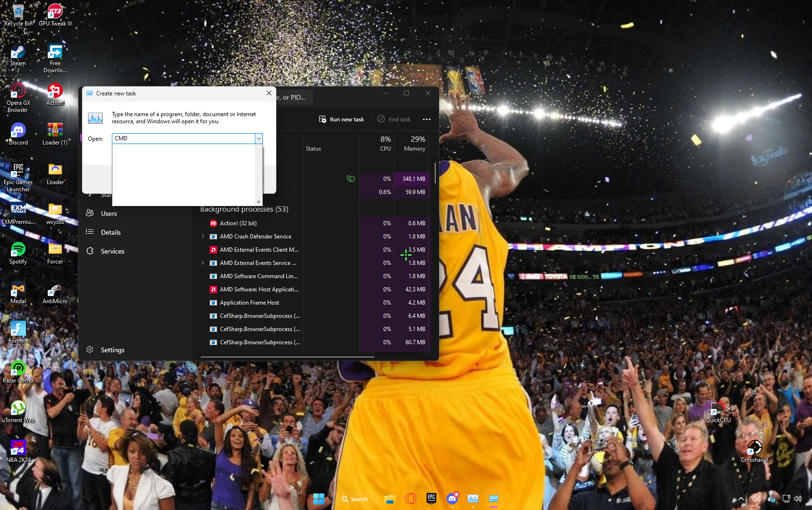Image resolution: width=812 pixels, height=510 pixels.
Task: Select the Forcer folder on desktop
Action: 55,253
